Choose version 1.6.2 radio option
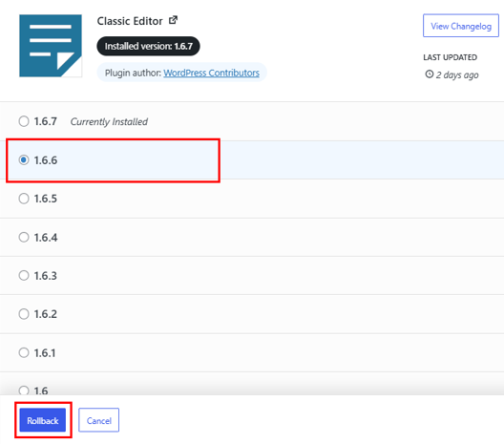The width and height of the screenshot is (504, 444). point(24,314)
